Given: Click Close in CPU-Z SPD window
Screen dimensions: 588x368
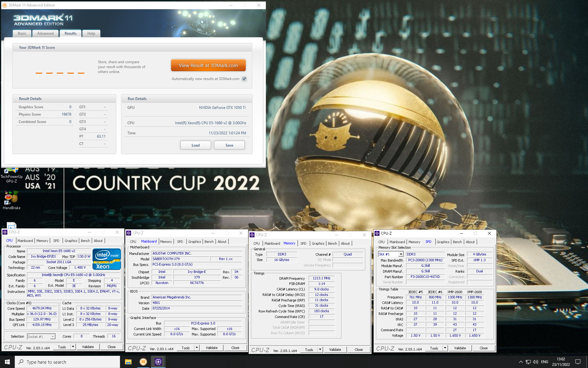Looking at the screenshot, I should click(484, 348).
